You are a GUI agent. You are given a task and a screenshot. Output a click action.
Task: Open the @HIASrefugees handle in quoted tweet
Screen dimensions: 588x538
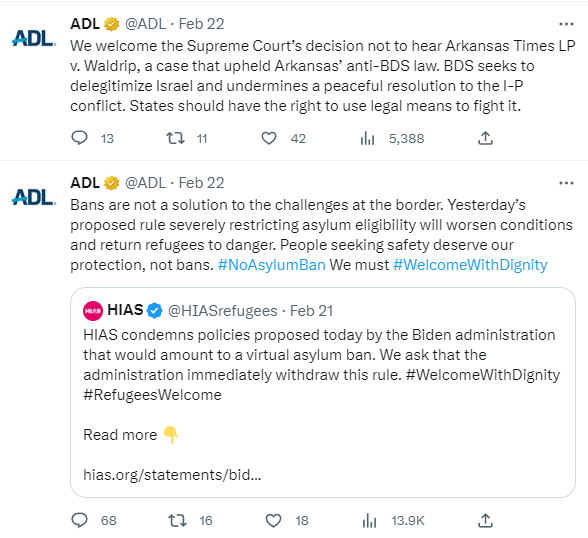[222, 311]
